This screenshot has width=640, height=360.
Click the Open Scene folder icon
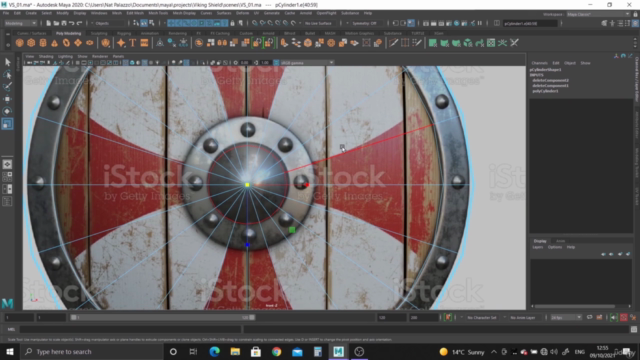click(56, 23)
